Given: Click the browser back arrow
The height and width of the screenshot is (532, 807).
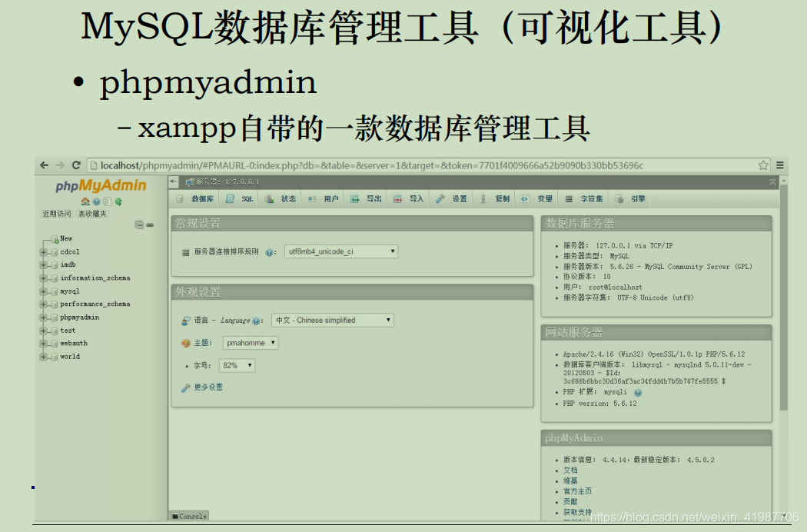Looking at the screenshot, I should 45,165.
